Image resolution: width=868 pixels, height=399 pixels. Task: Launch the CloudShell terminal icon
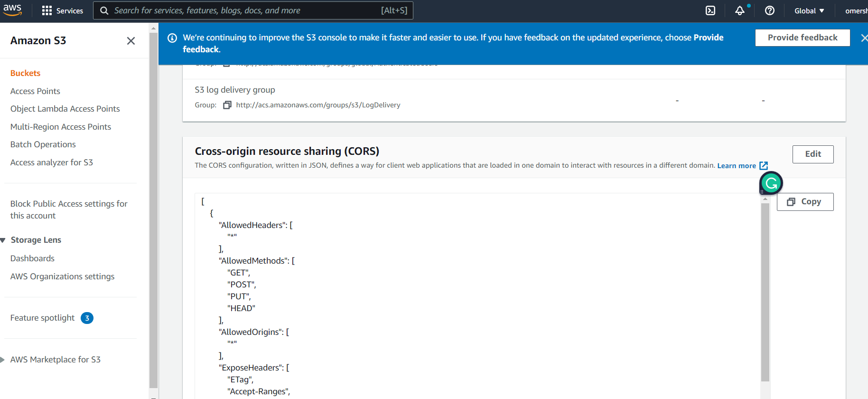(710, 10)
